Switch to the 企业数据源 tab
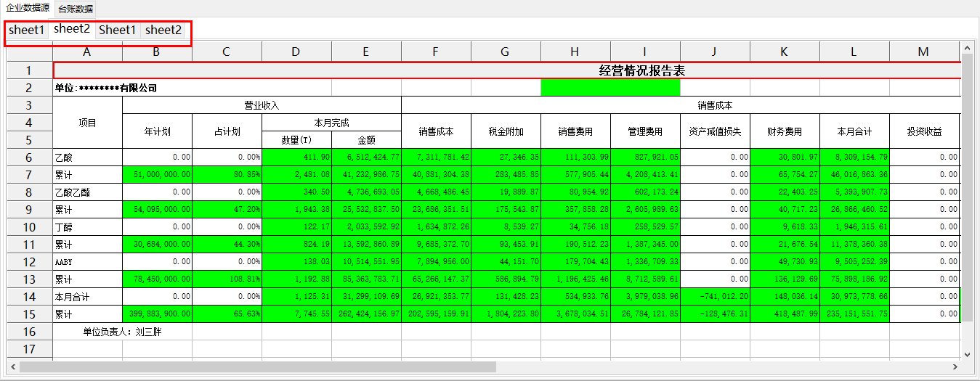The image size is (980, 381). coord(27,8)
